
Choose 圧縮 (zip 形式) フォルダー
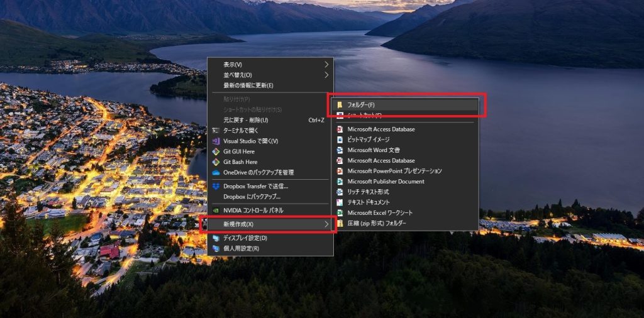376,223
